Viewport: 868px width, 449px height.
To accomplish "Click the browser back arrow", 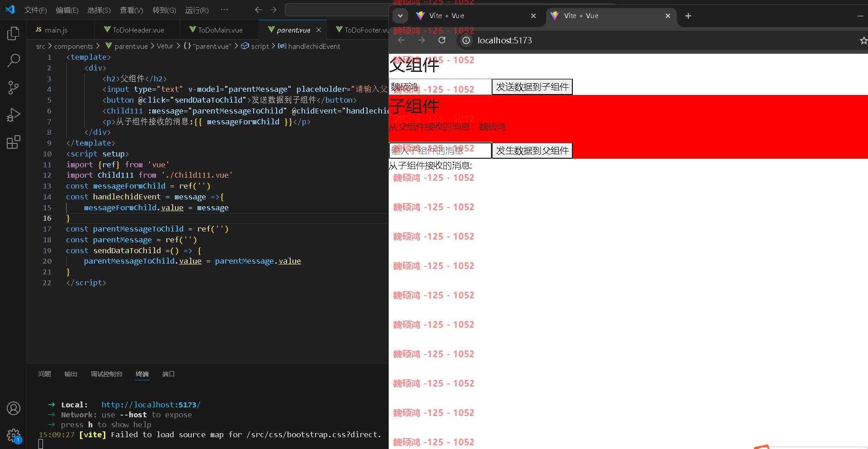I will tap(401, 40).
